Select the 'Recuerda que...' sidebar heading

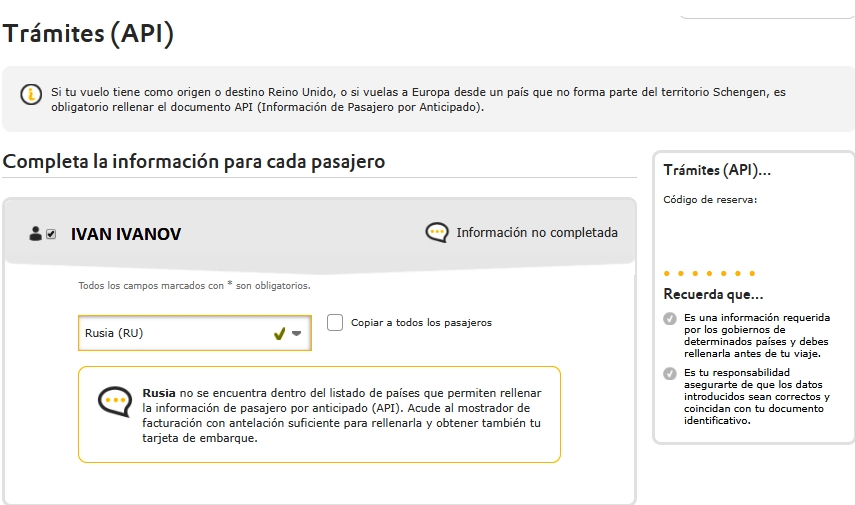click(x=713, y=295)
